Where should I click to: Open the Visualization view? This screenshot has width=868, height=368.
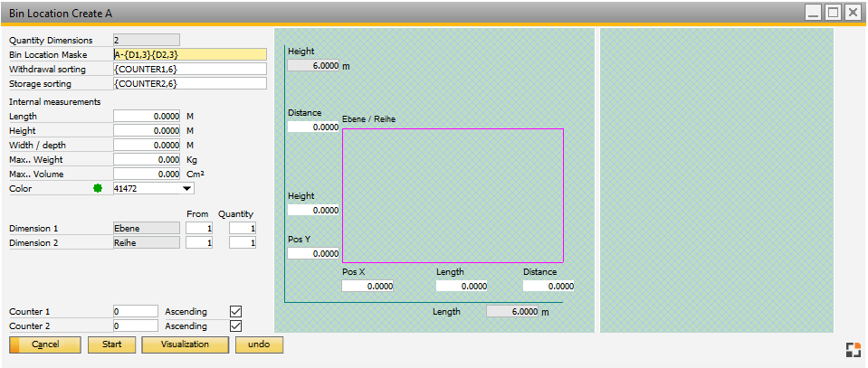click(x=185, y=344)
